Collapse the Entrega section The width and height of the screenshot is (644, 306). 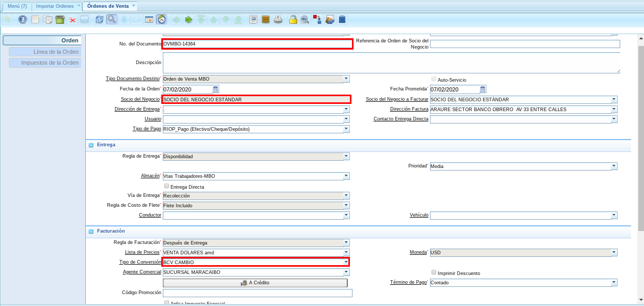[91, 145]
